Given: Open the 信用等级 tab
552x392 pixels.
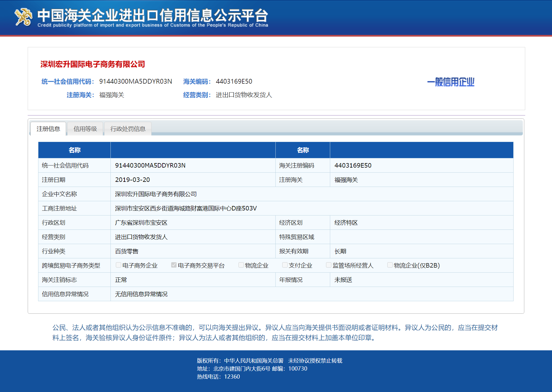Looking at the screenshot, I should tap(85, 129).
